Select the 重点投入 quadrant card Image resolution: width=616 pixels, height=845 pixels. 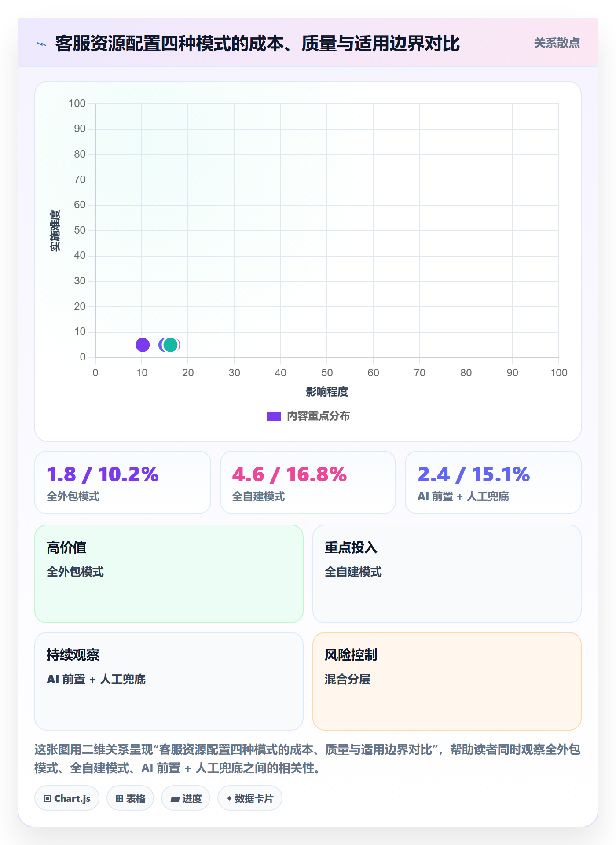(447, 574)
